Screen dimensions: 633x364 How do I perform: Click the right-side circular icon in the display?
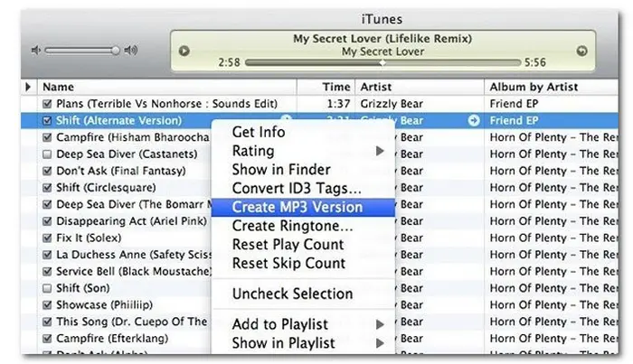point(581,51)
